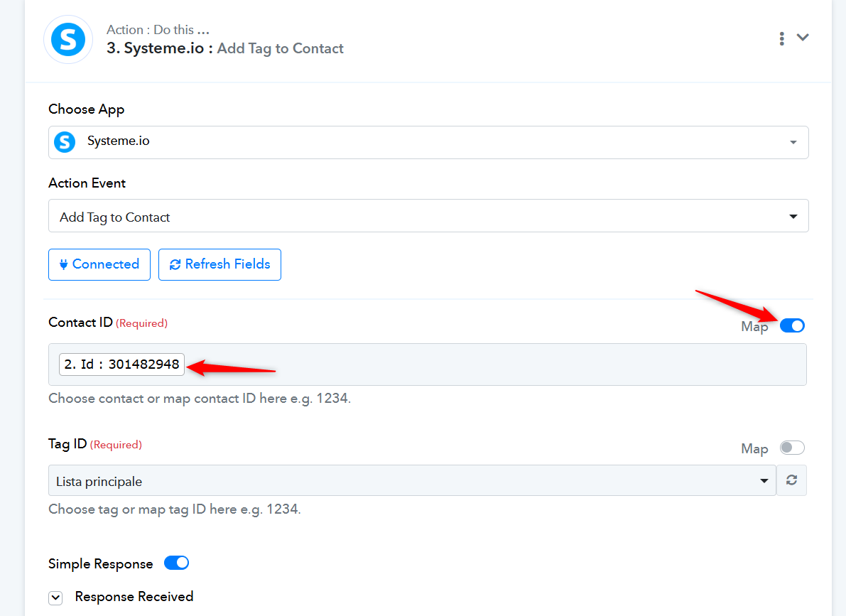
Task: Toggle off Contact ID Map switch
Action: pos(792,325)
